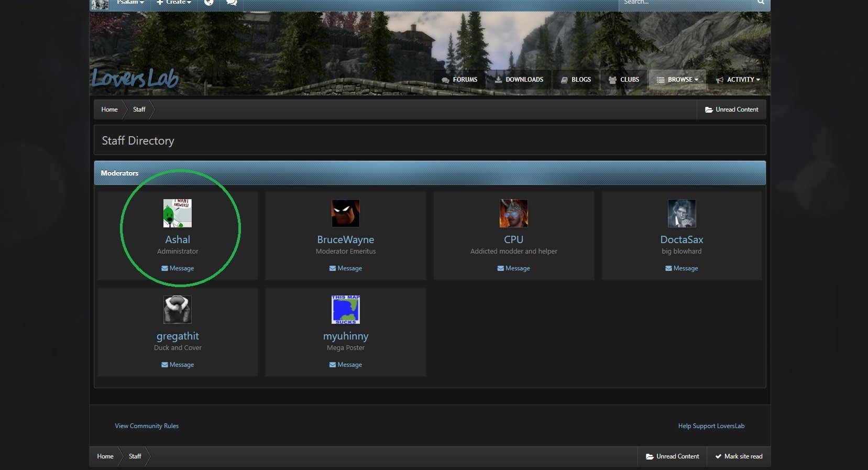The width and height of the screenshot is (868, 470).
Task: Click CPU's avatar image
Action: 514,213
